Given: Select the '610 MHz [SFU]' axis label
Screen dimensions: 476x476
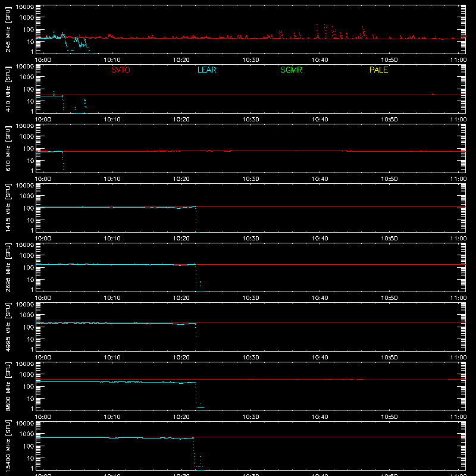Looking at the screenshot, I should [8, 148].
